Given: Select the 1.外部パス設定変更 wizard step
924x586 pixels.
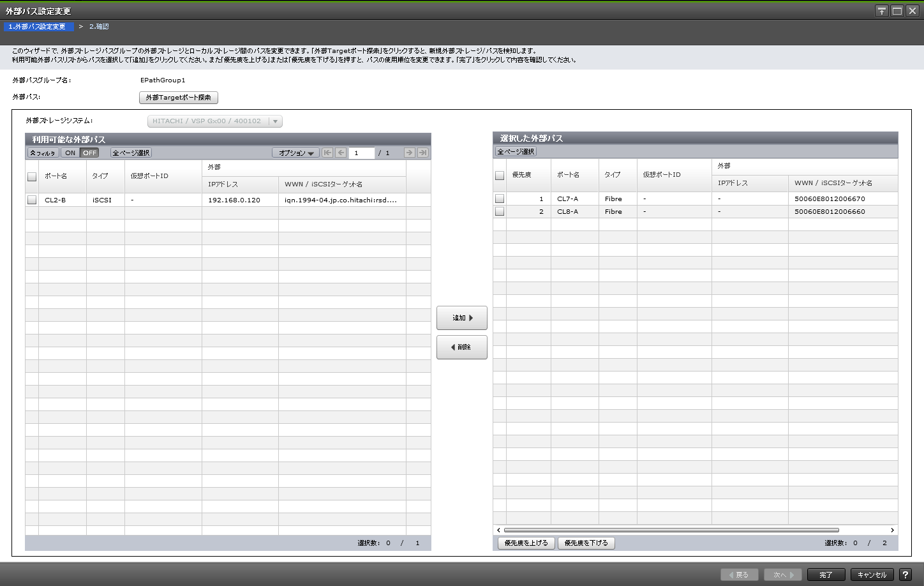Looking at the screenshot, I should point(38,27).
